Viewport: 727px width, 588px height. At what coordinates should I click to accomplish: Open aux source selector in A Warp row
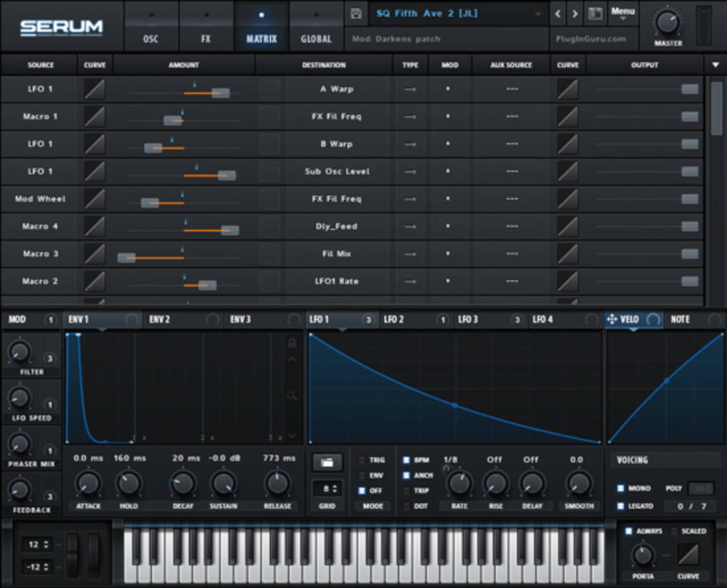[512, 89]
